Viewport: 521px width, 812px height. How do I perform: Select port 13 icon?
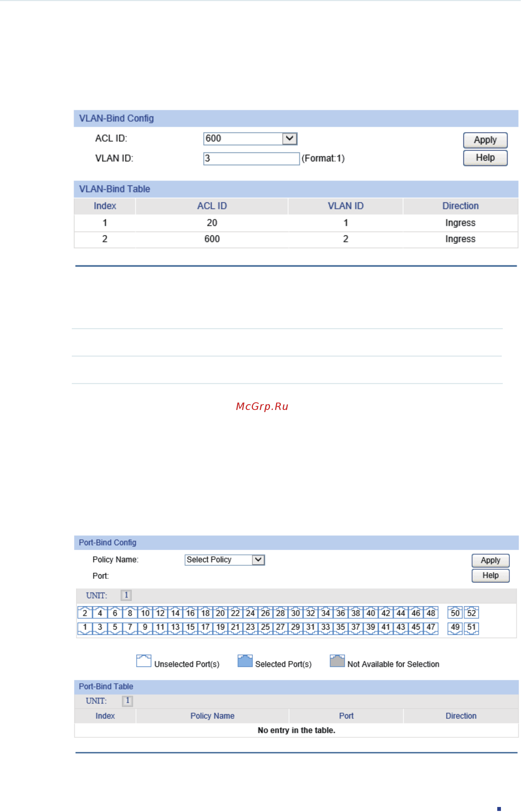point(175,628)
